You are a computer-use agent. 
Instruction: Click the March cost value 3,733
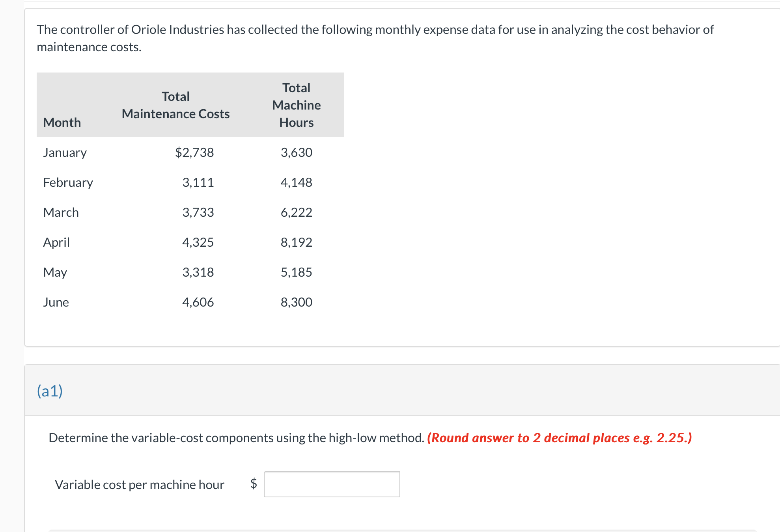coord(198,212)
